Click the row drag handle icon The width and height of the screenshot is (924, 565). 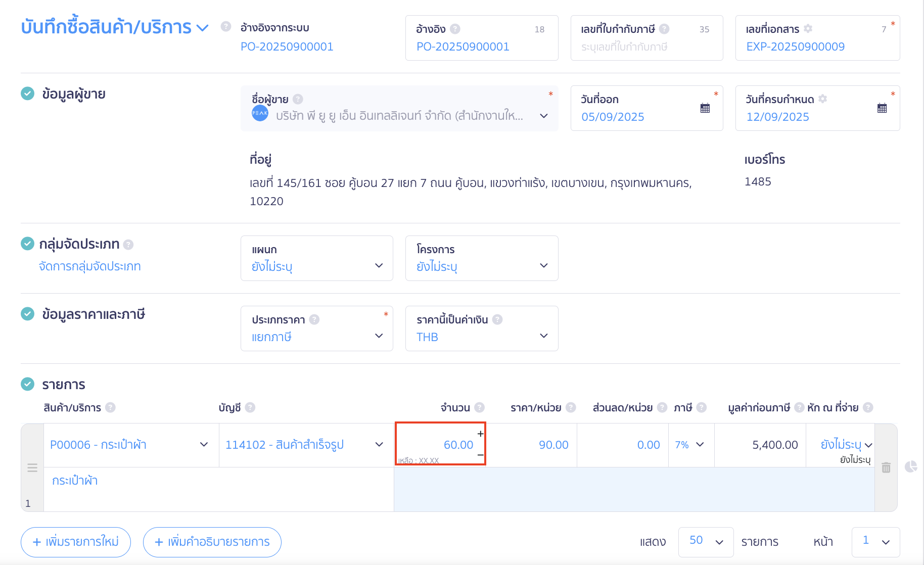click(x=32, y=468)
